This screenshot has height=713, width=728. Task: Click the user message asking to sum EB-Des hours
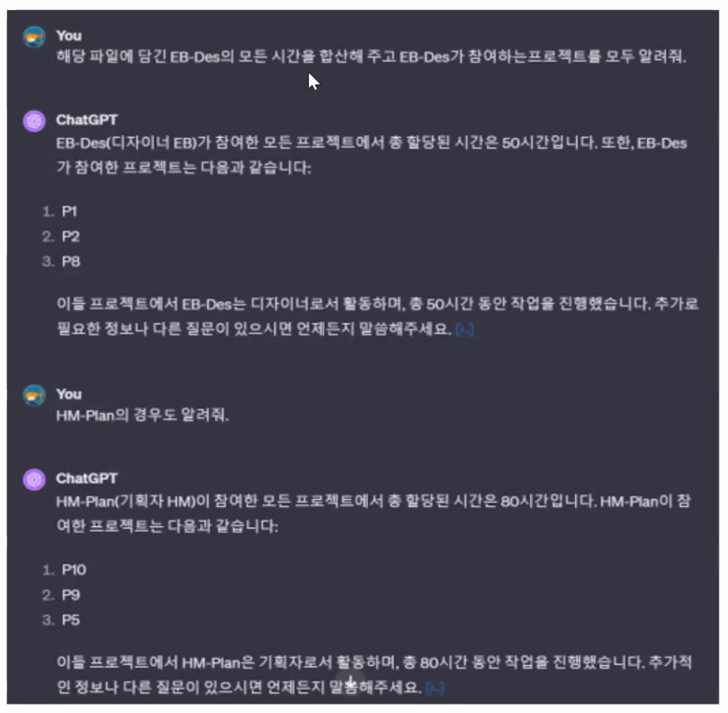(371, 57)
